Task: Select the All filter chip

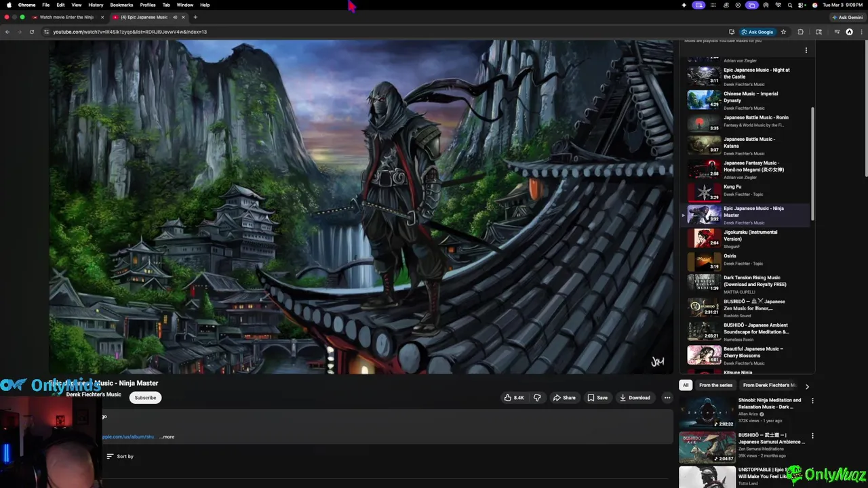Action: coord(686,385)
